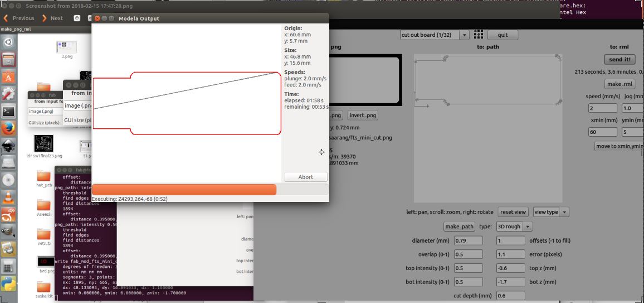Click the Modela Output window title bar

coord(210,18)
